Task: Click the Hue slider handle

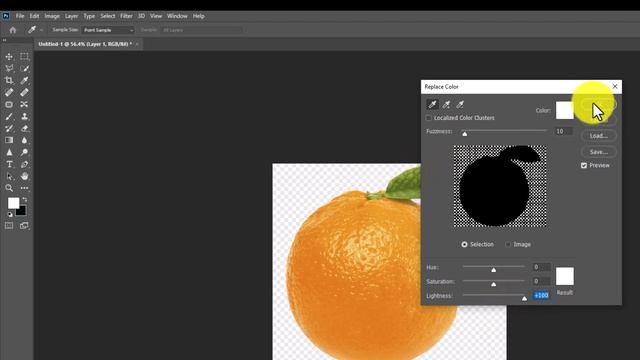Action: [x=493, y=270]
